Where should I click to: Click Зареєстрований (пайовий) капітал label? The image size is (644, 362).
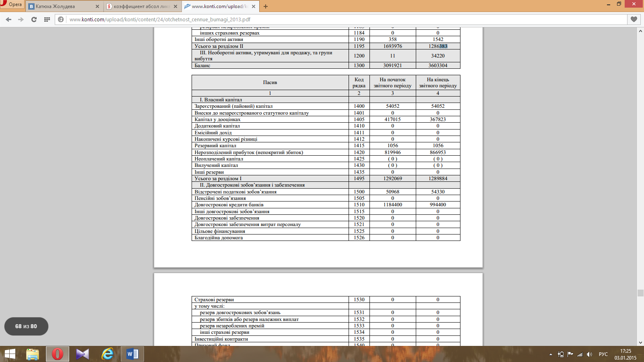pyautogui.click(x=233, y=106)
